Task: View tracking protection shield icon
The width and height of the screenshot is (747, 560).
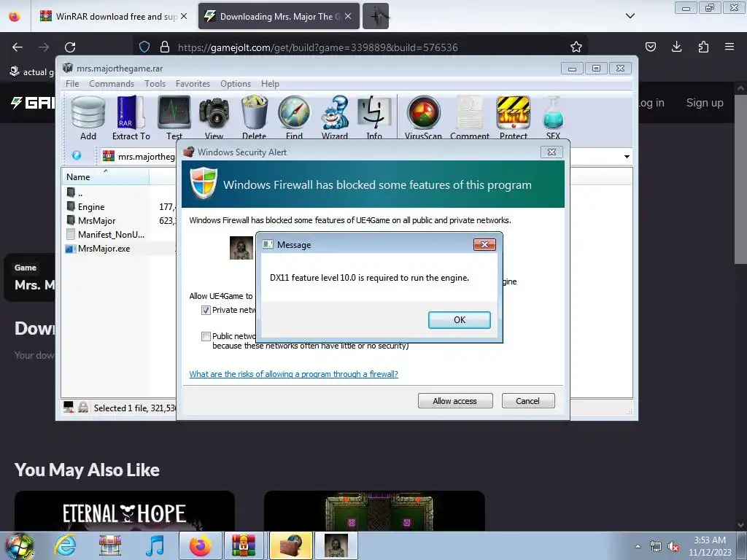Action: point(144,47)
